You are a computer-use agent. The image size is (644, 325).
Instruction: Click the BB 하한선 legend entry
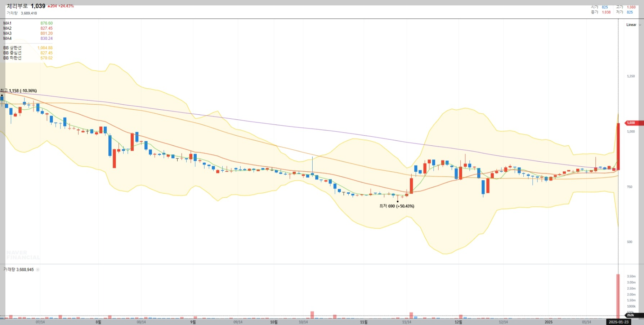28,58
